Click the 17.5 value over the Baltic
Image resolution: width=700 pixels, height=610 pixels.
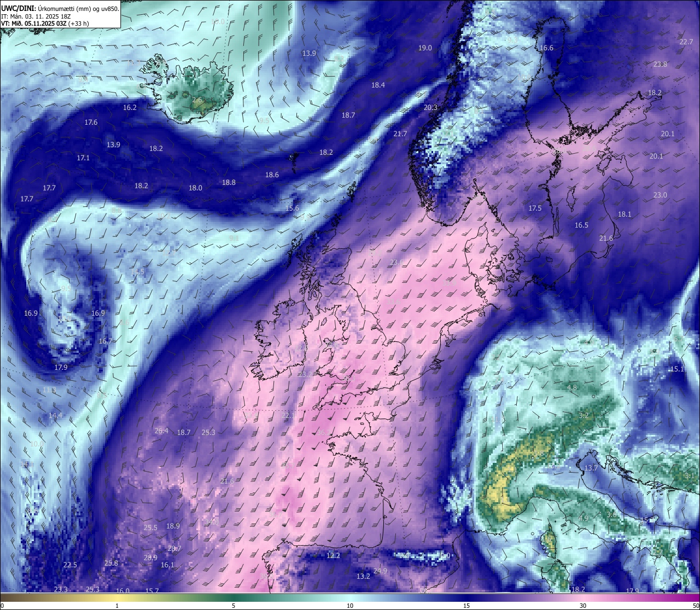pyautogui.click(x=534, y=208)
